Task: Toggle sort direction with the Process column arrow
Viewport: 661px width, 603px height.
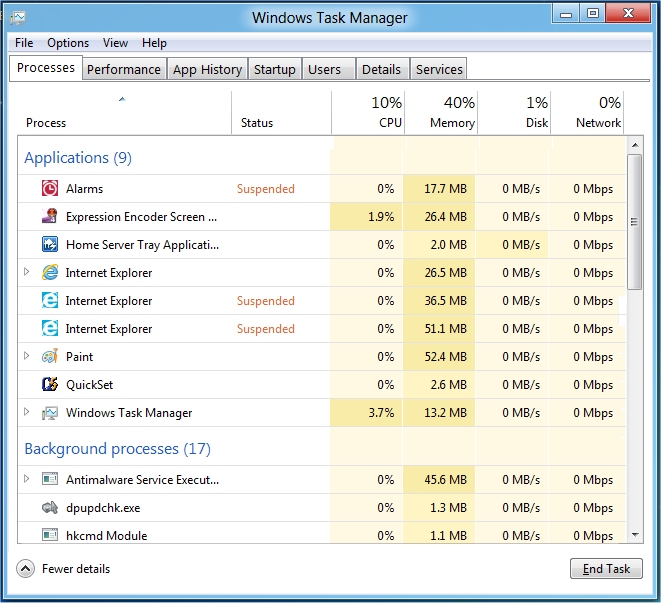Action: click(122, 100)
